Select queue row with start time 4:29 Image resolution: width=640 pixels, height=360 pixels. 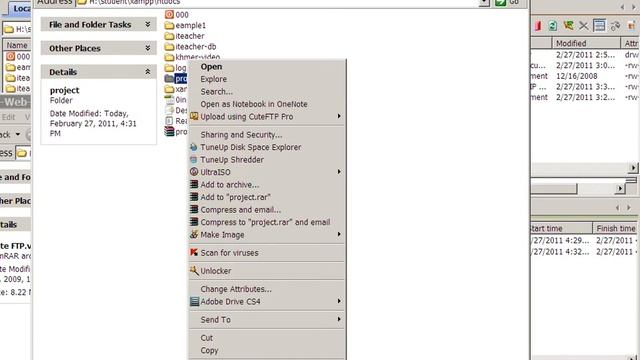tap(585, 240)
